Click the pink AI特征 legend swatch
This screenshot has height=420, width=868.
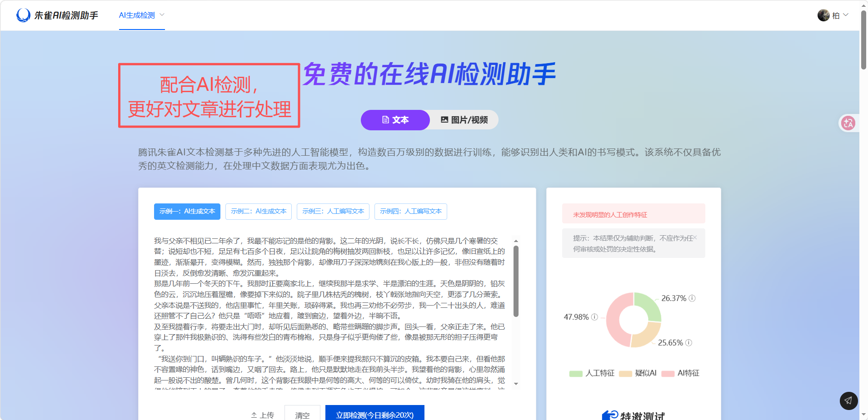pos(668,374)
